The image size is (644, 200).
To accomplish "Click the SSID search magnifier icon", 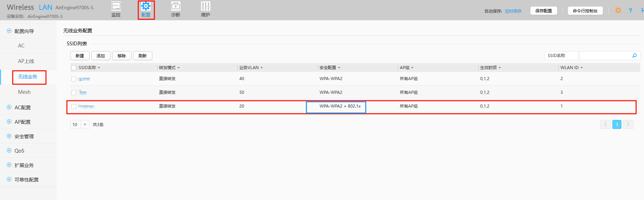I will tap(634, 56).
